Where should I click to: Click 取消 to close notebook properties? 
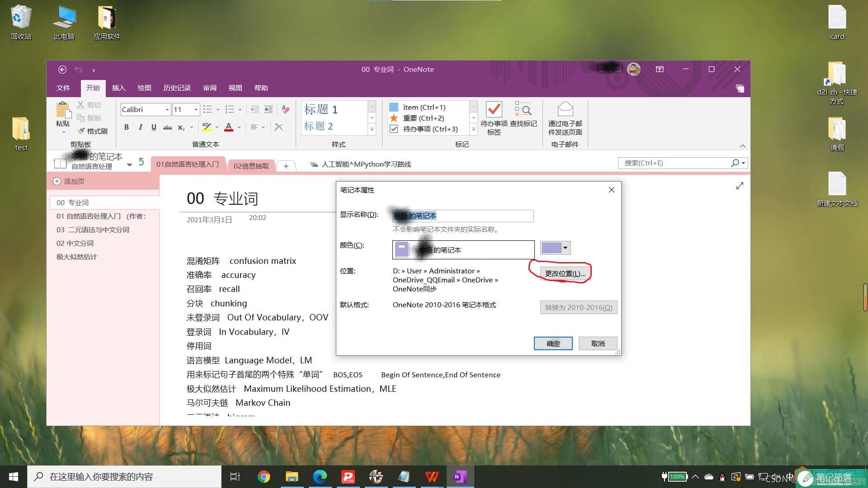click(x=599, y=343)
